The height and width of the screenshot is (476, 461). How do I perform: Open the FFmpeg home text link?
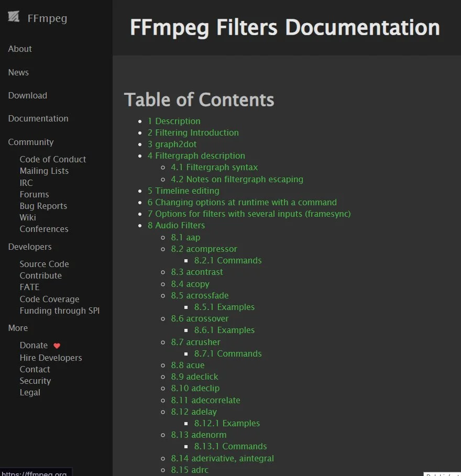click(x=47, y=18)
